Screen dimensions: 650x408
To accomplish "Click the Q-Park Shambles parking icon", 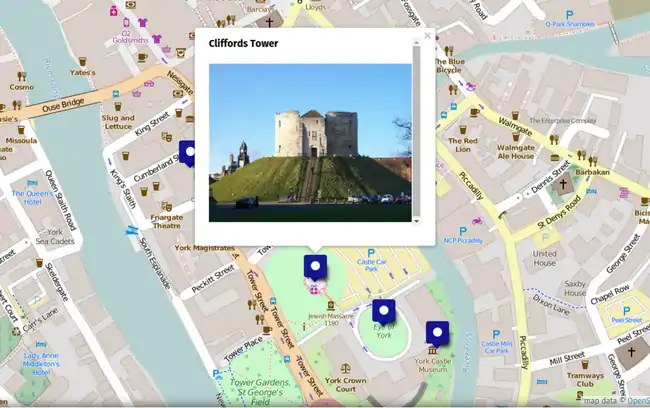I will (569, 13).
